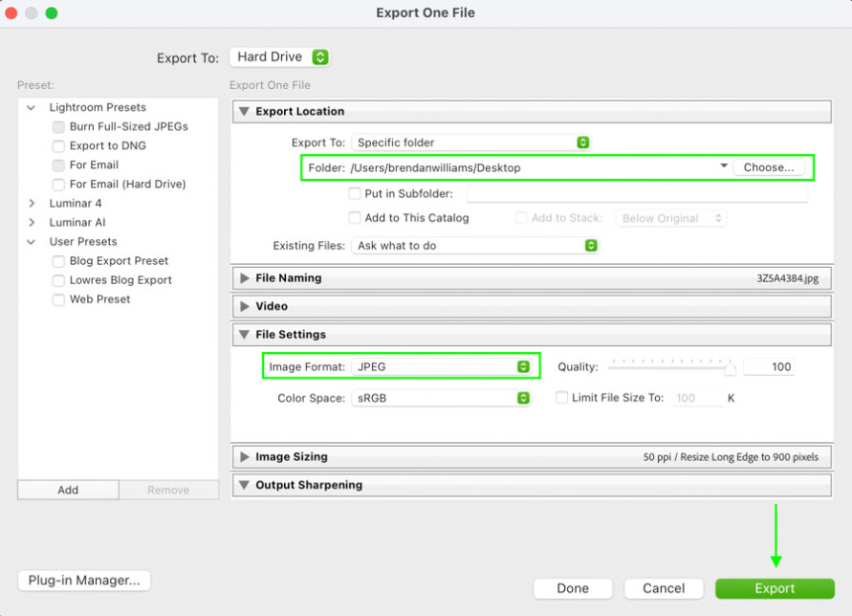Open the Image Format JPEG dropdown
Viewport: 852px width, 616px height.
[x=441, y=367]
